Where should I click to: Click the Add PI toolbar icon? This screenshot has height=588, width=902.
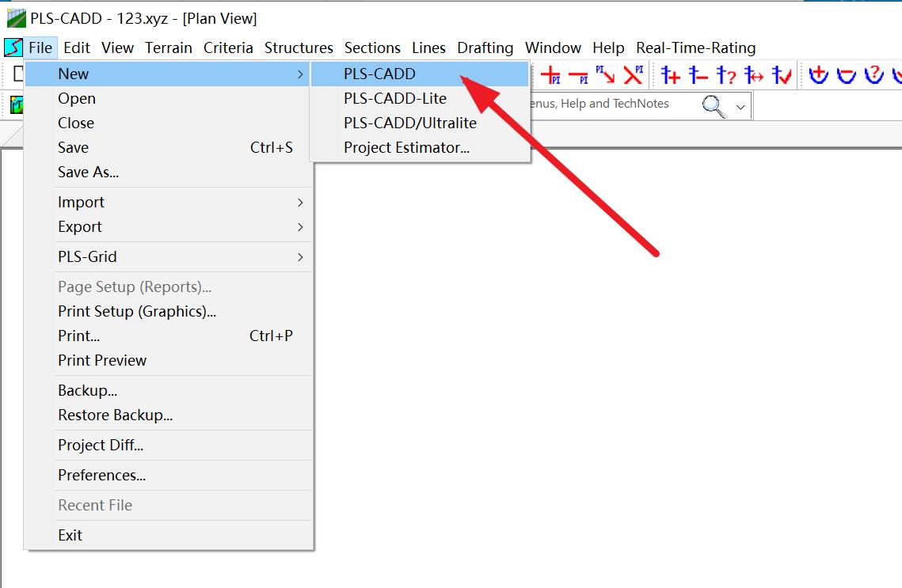(550, 74)
